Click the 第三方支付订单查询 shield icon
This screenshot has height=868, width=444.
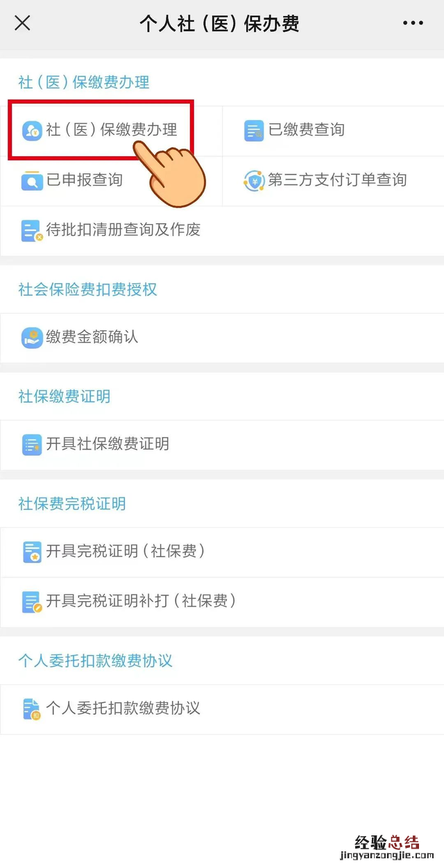[x=254, y=180]
